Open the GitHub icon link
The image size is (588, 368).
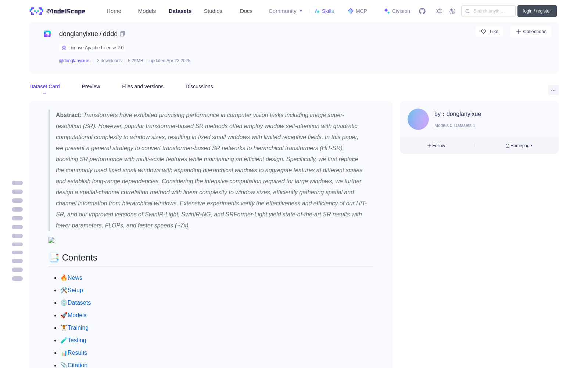coord(422,11)
